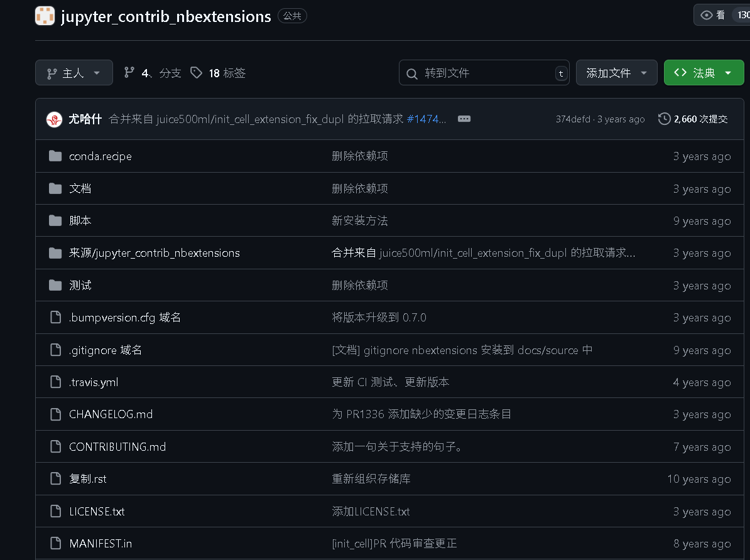The height and width of the screenshot is (560, 750).
Task: Click the MANIFEST.in file icon
Action: coord(55,543)
